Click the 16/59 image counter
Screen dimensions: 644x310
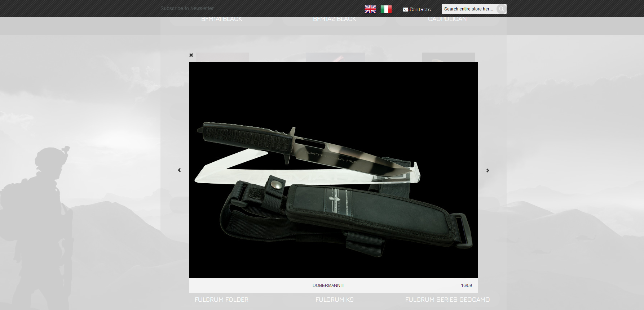click(x=466, y=286)
